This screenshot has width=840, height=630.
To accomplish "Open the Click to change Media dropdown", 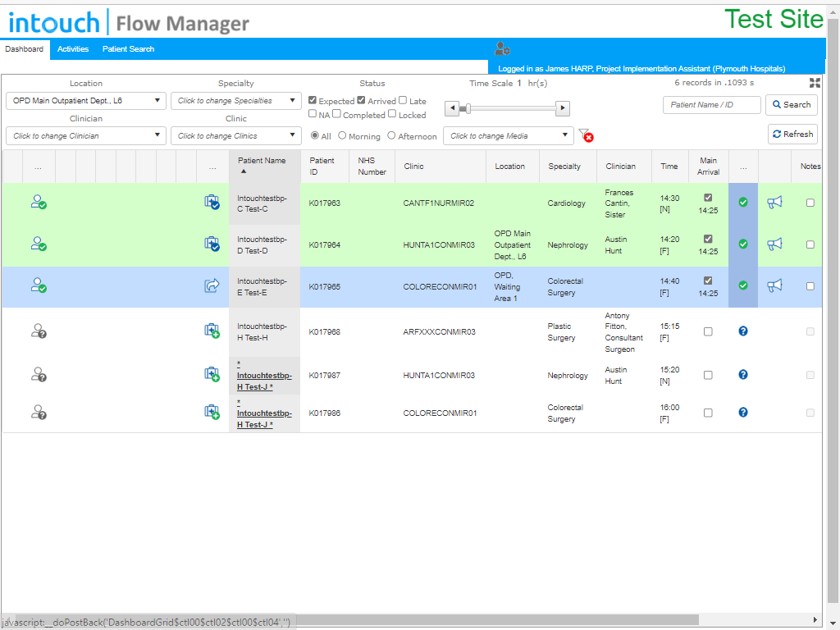I will tap(509, 135).
